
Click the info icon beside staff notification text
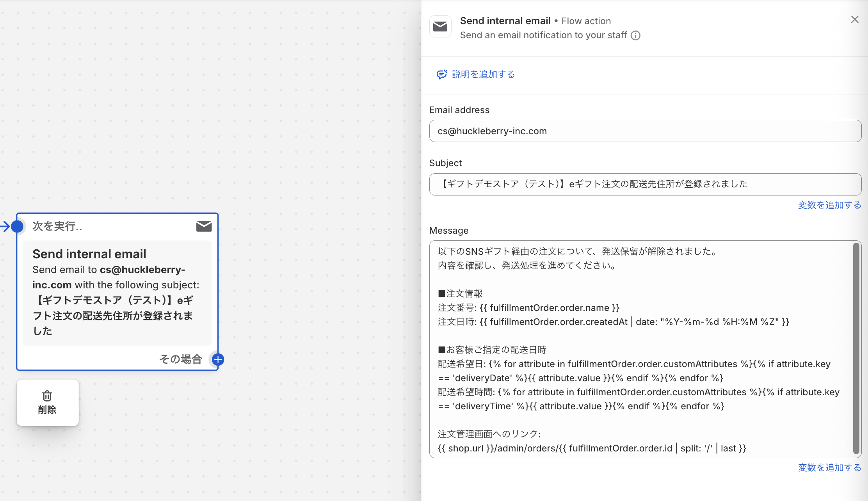tap(635, 36)
